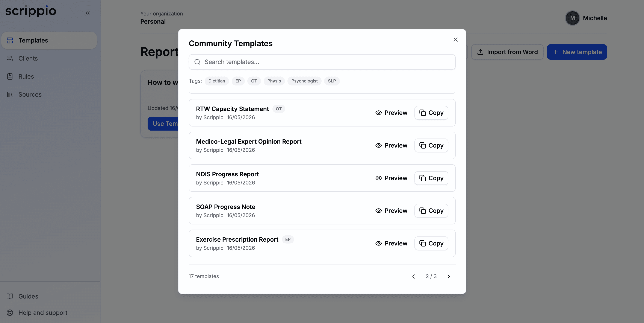Click the Rules book icon

pos(10,76)
